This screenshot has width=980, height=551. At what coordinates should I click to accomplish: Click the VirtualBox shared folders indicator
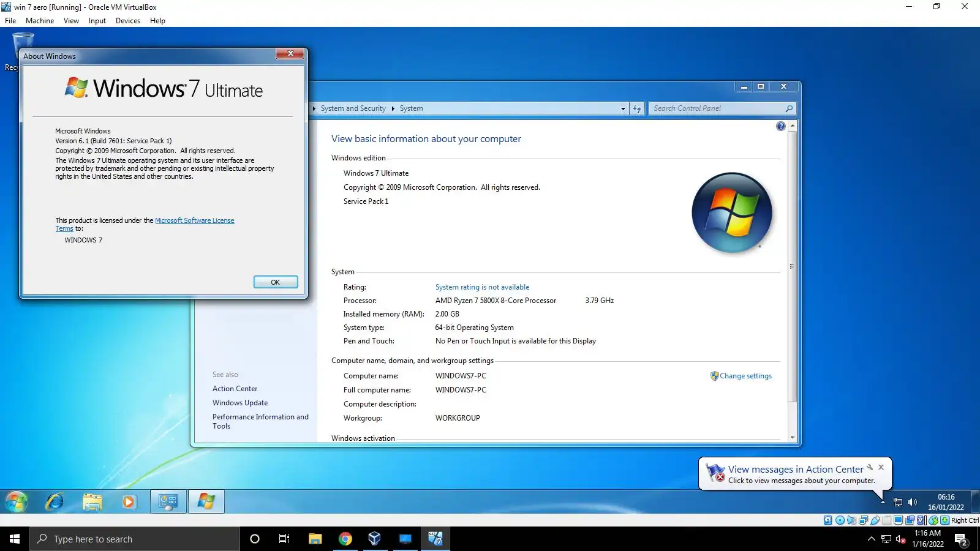tap(886, 520)
